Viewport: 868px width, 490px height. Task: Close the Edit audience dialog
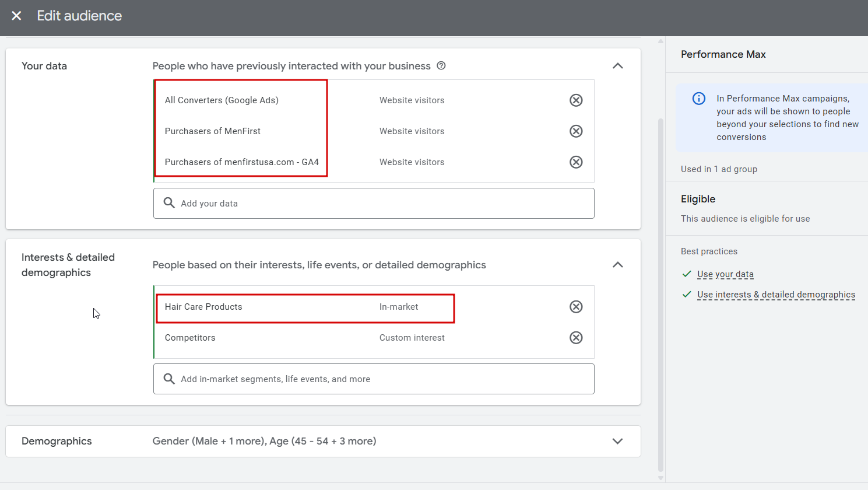coord(16,16)
